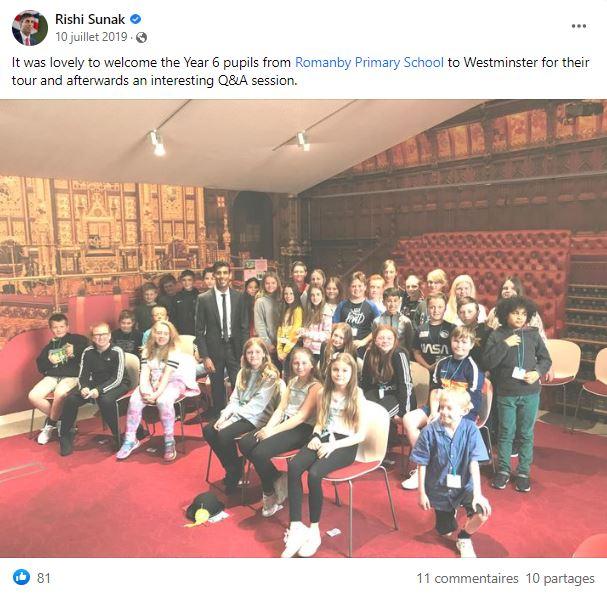This screenshot has width=607, height=596.
Task: Click the blue thumbs-up reaction icon
Action: [x=21, y=577]
